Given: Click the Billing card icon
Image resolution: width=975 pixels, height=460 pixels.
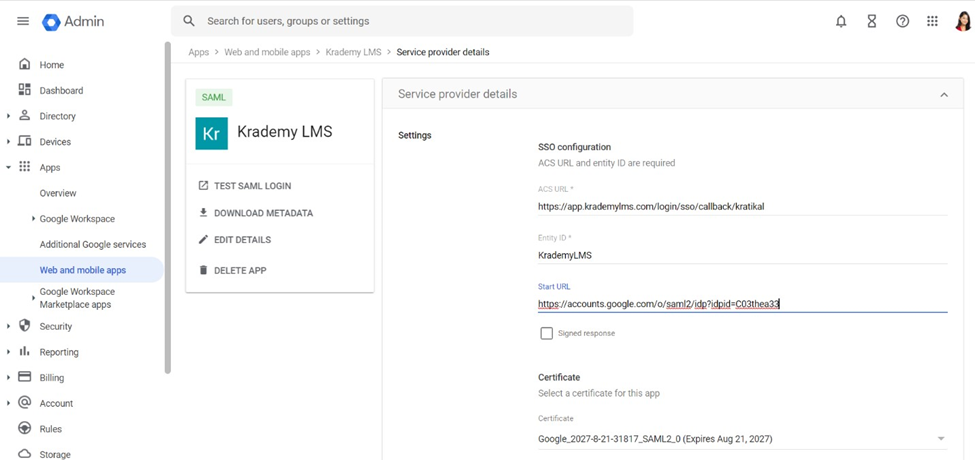Looking at the screenshot, I should pos(25,377).
